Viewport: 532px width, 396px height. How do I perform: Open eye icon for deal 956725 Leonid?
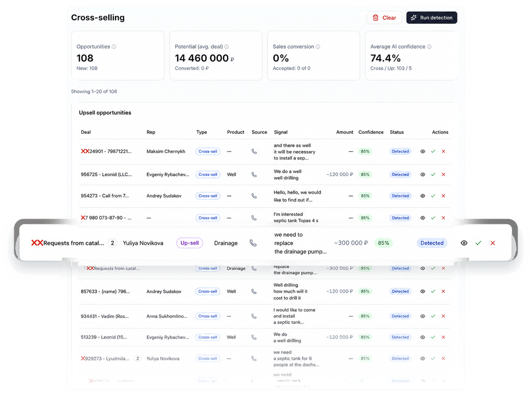click(x=423, y=175)
